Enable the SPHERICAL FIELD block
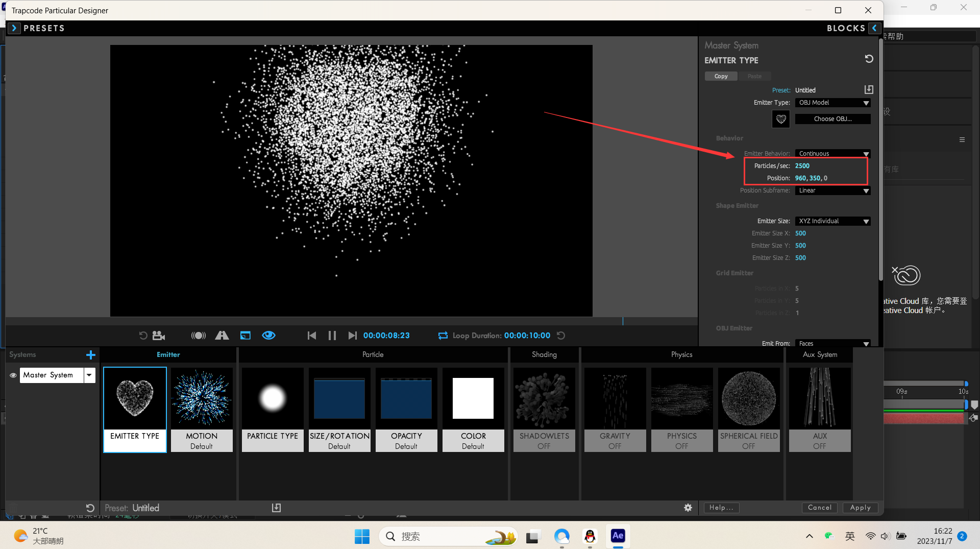Screen dimensions: 980x549 click(x=749, y=410)
